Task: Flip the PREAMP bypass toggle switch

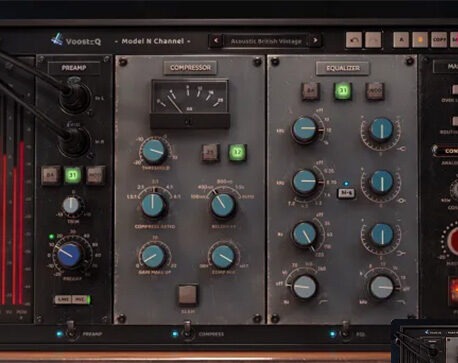Action: [x=71, y=331]
